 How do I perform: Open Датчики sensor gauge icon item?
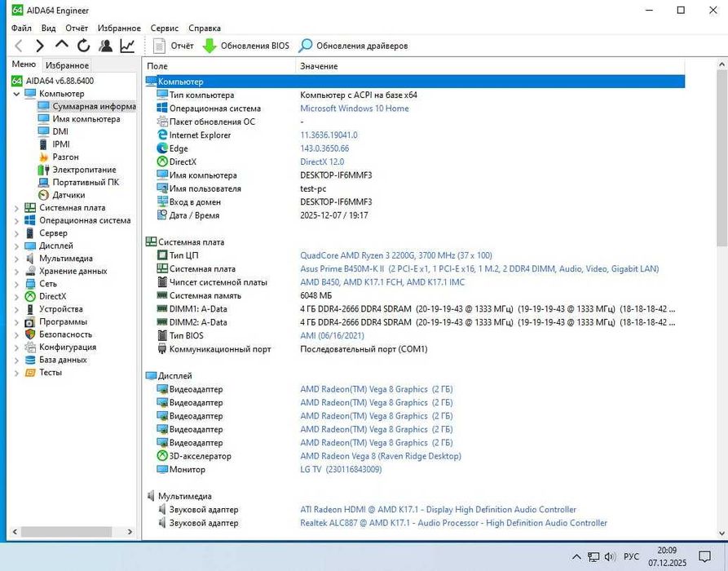tap(44, 195)
